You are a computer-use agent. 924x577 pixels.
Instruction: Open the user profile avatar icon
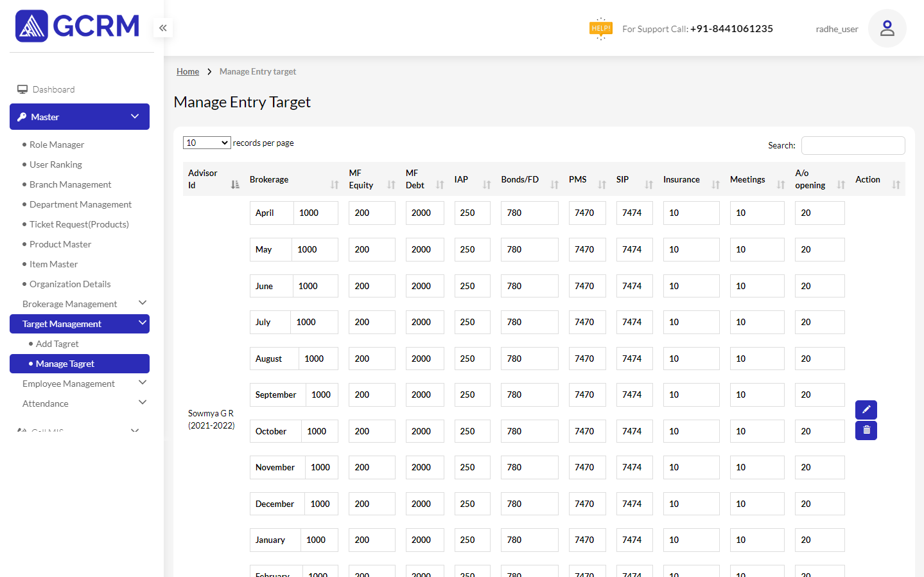click(887, 28)
